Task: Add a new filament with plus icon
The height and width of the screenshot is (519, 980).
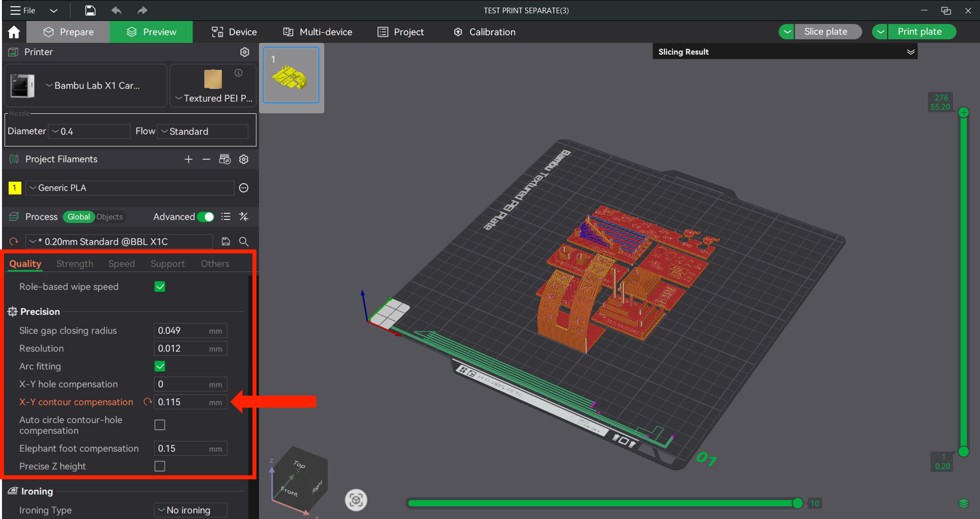Action: click(x=188, y=159)
